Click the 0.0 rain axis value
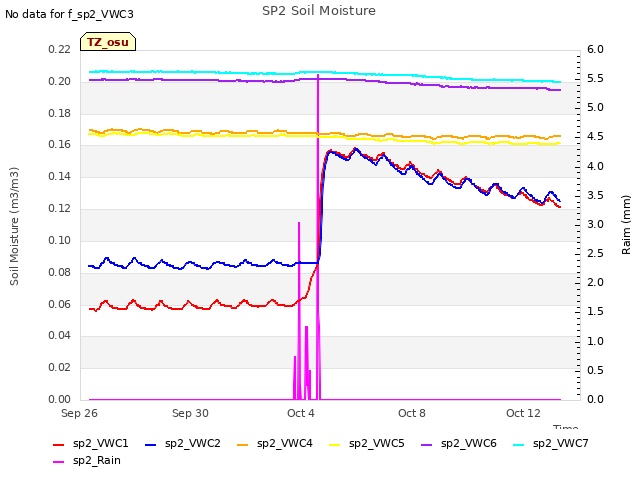This screenshot has width=640, height=480. pyautogui.click(x=595, y=399)
